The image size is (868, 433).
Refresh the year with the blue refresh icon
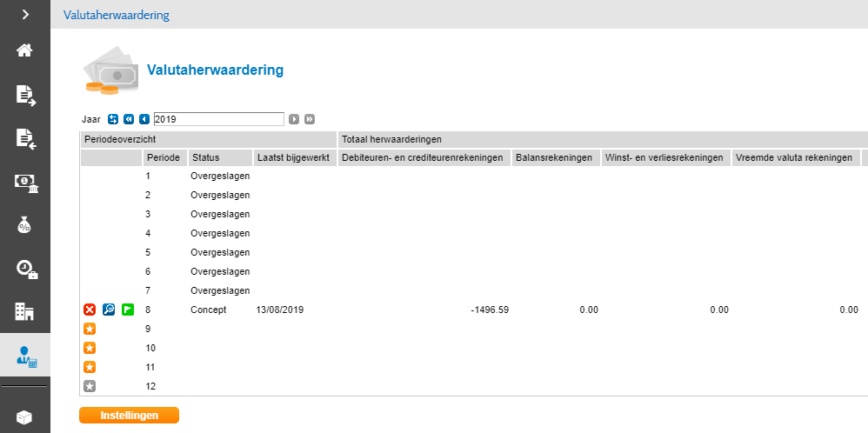113,119
